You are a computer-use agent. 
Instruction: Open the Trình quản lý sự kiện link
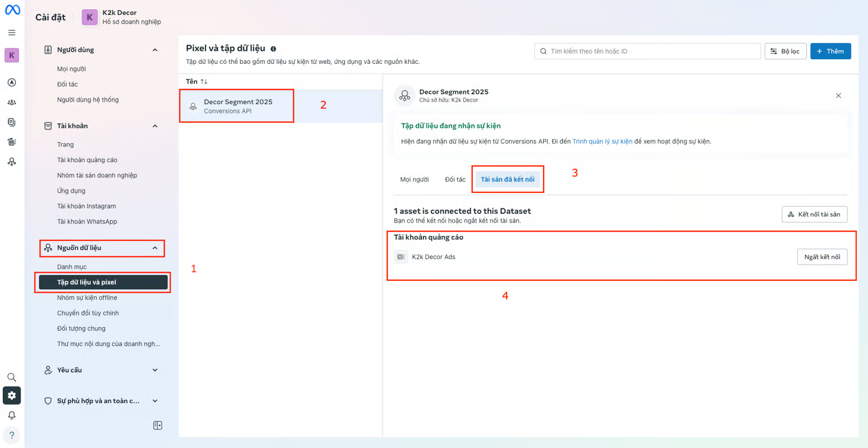602,142
